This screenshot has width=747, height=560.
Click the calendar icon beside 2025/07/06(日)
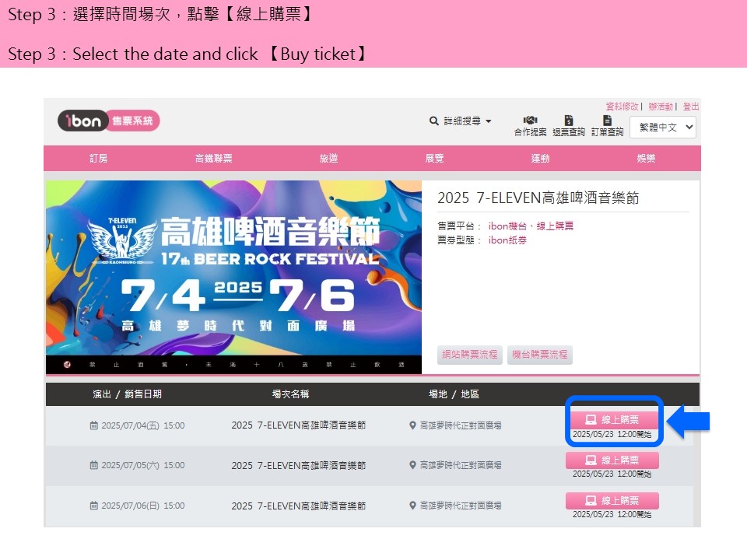click(94, 506)
